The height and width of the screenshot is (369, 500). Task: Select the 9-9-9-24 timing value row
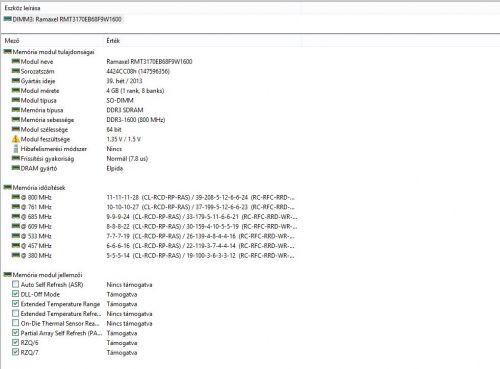(x=202, y=217)
